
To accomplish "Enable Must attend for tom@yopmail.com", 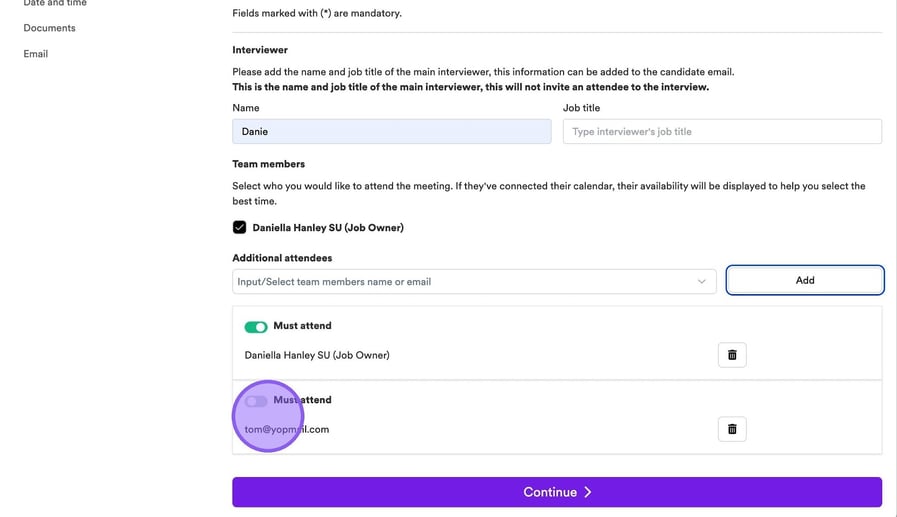I will 256,401.
